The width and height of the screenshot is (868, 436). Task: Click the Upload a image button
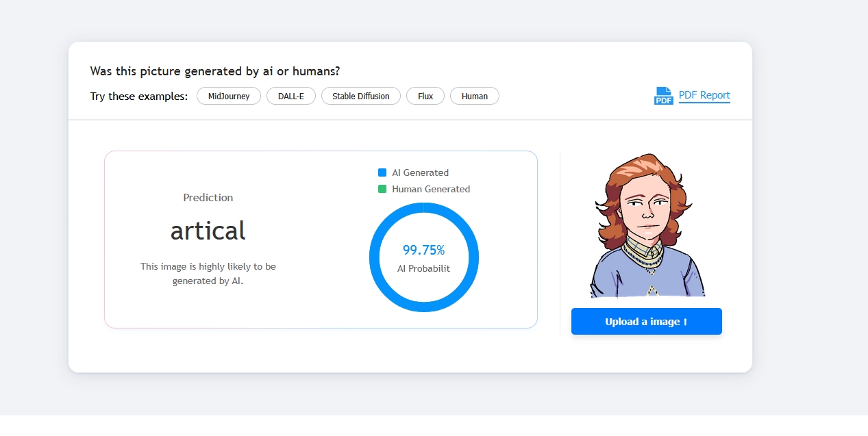tap(647, 322)
